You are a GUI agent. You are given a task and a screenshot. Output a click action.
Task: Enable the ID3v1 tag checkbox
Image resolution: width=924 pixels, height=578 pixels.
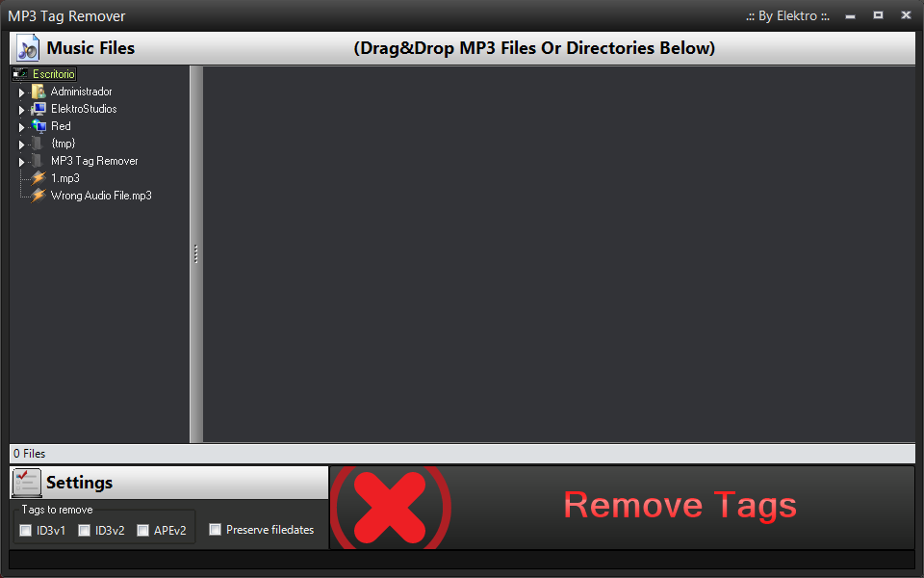click(25, 530)
